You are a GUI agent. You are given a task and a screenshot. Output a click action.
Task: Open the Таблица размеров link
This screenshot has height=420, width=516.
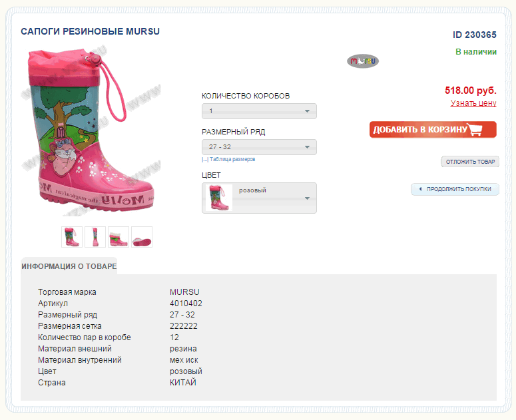click(x=230, y=160)
